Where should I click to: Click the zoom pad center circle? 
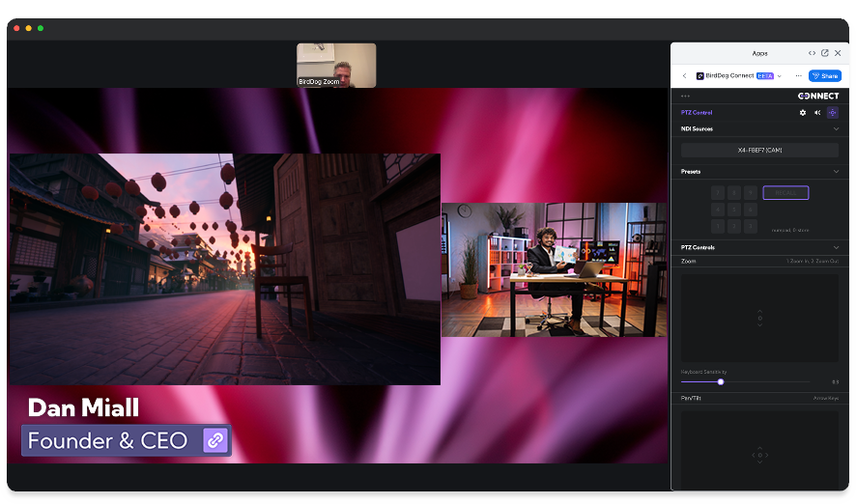pyautogui.click(x=759, y=318)
